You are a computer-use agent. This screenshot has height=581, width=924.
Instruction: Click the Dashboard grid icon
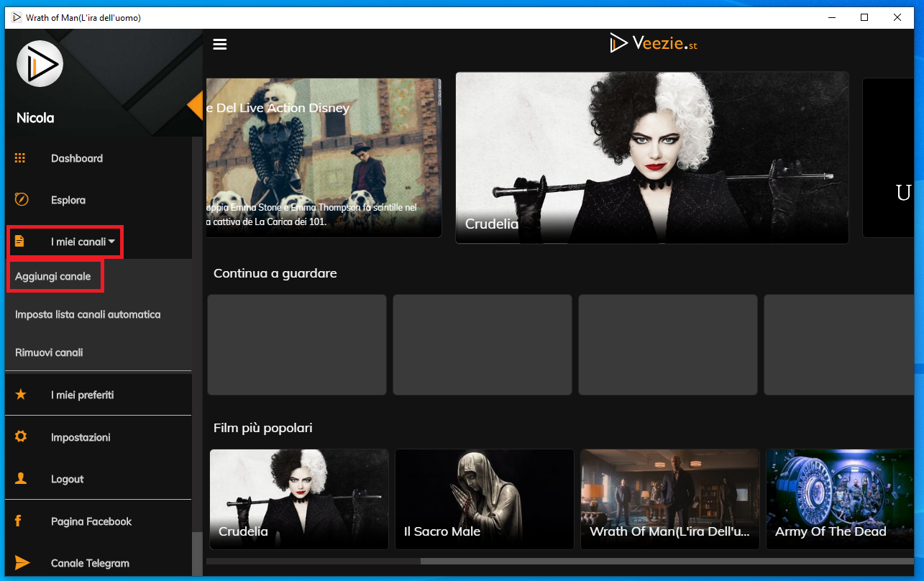21,158
